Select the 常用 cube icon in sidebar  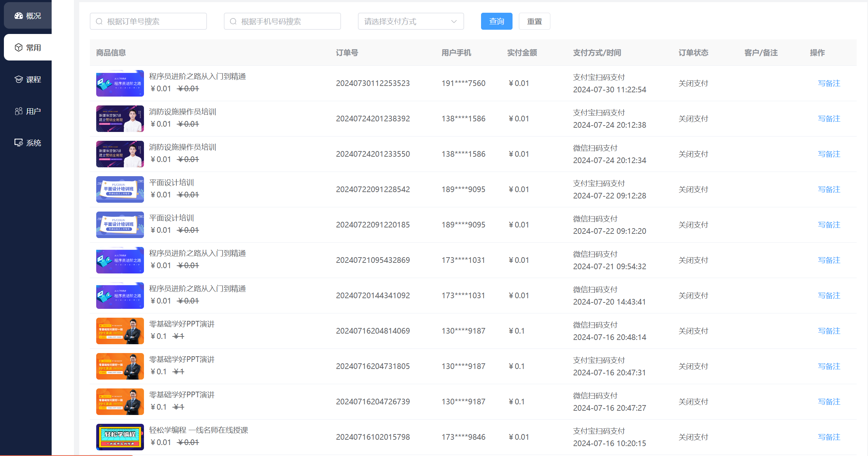tap(19, 48)
